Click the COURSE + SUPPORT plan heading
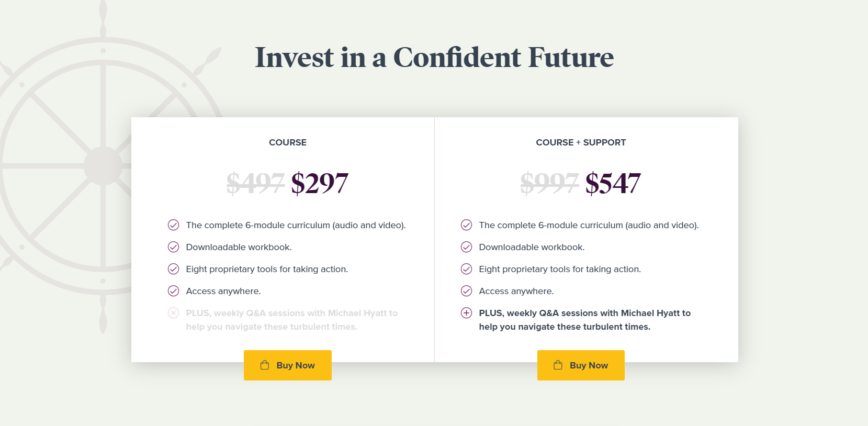868x426 pixels. coord(581,142)
